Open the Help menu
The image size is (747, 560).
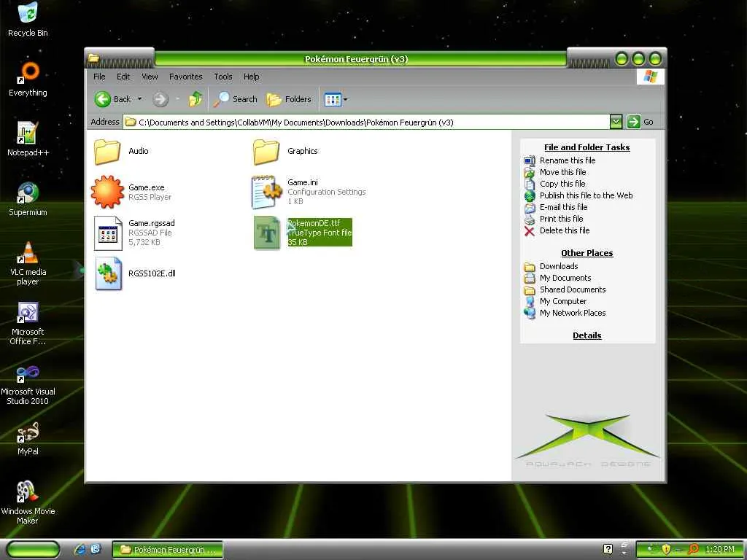[x=252, y=77]
